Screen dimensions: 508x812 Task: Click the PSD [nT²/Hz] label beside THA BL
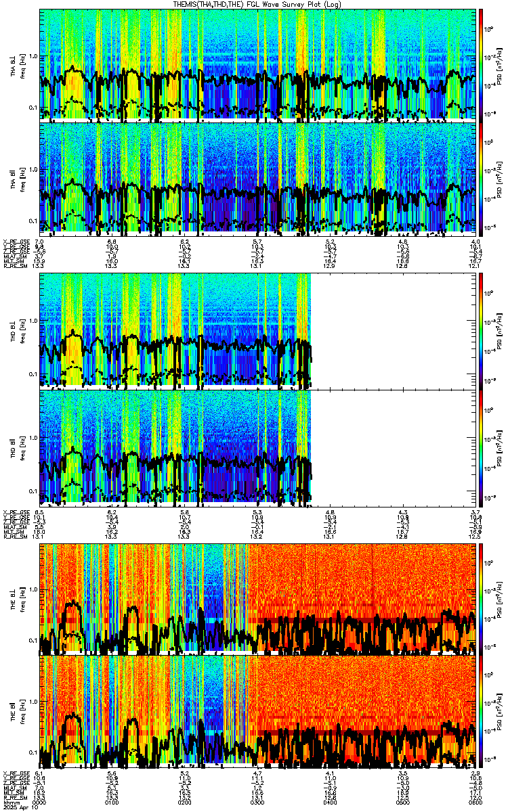(500, 65)
